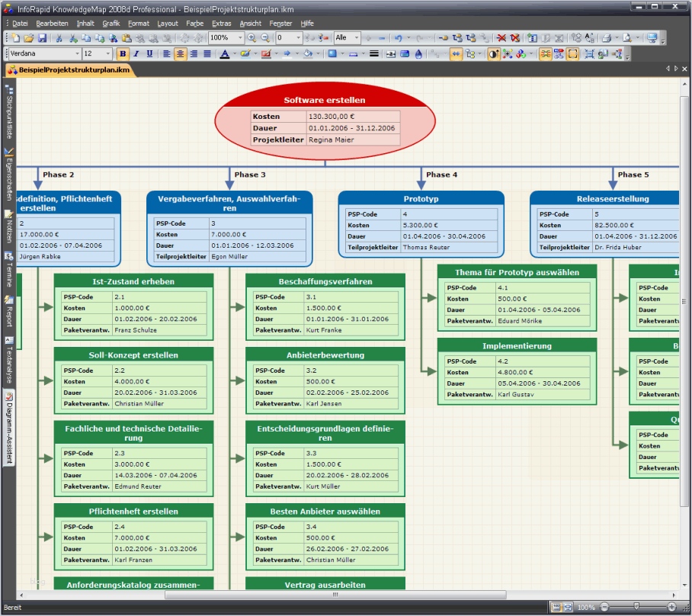Open the Verdana font family dropdown
This screenshot has width=692, height=616.
(77, 53)
